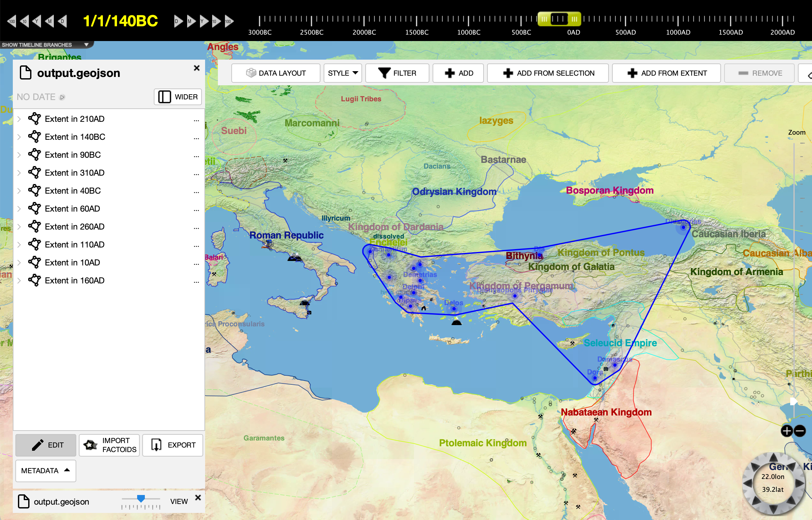Screen dimensions: 812x520
Task: Click the Filter funnel button
Action: [x=397, y=73]
